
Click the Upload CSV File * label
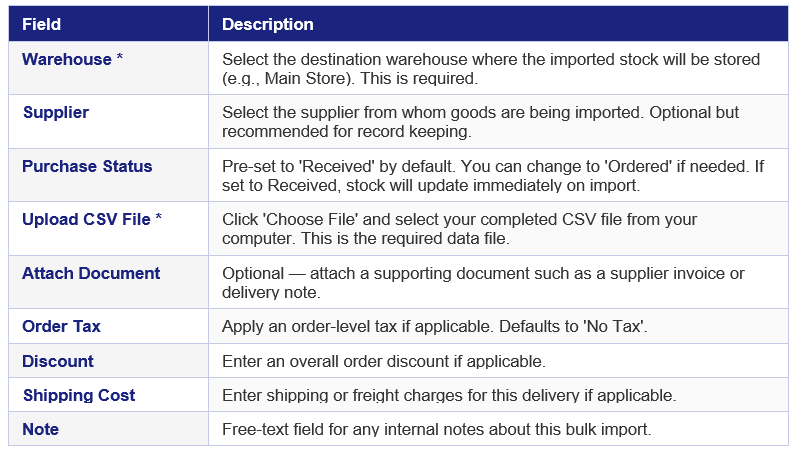[x=92, y=219]
